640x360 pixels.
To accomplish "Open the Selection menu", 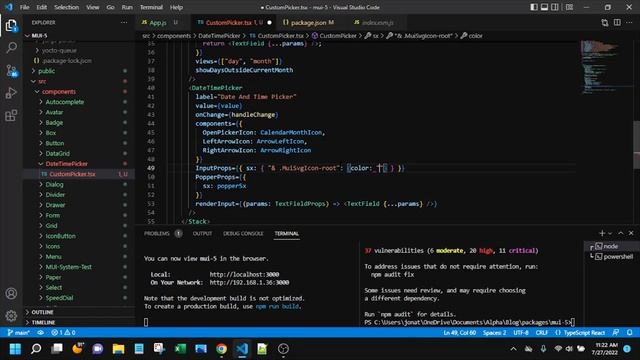I will (67, 7).
